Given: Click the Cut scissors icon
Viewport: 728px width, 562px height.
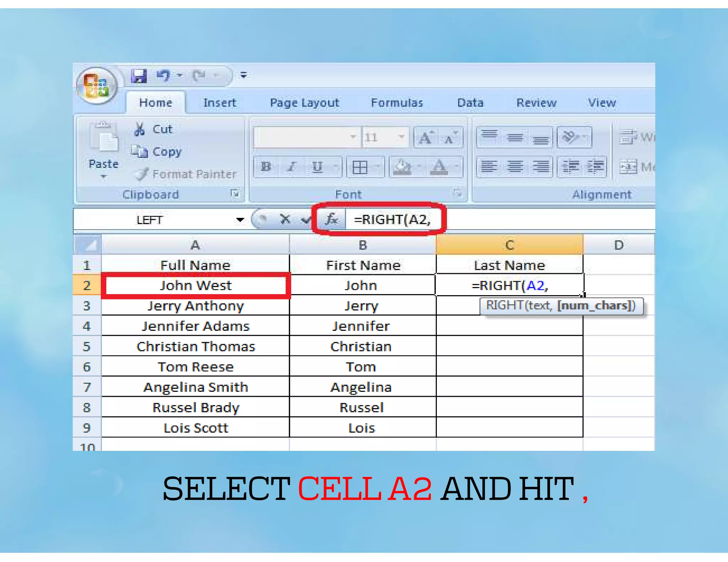Looking at the screenshot, I should coord(139,129).
